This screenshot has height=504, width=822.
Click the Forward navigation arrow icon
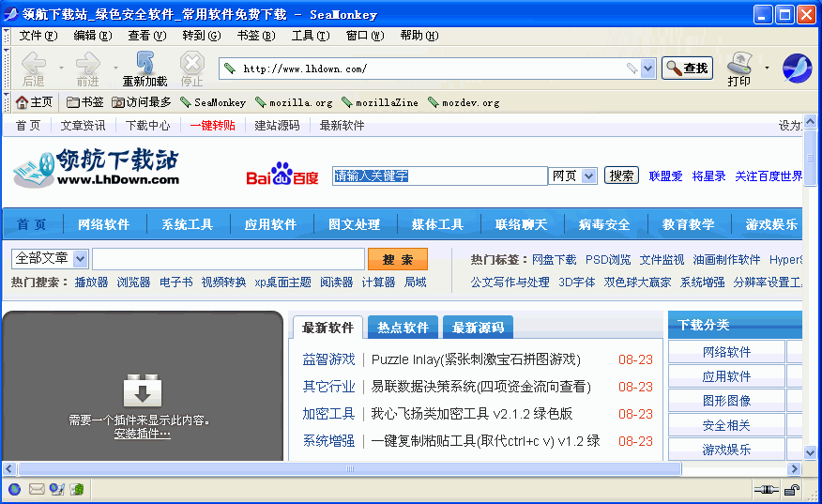click(x=87, y=64)
